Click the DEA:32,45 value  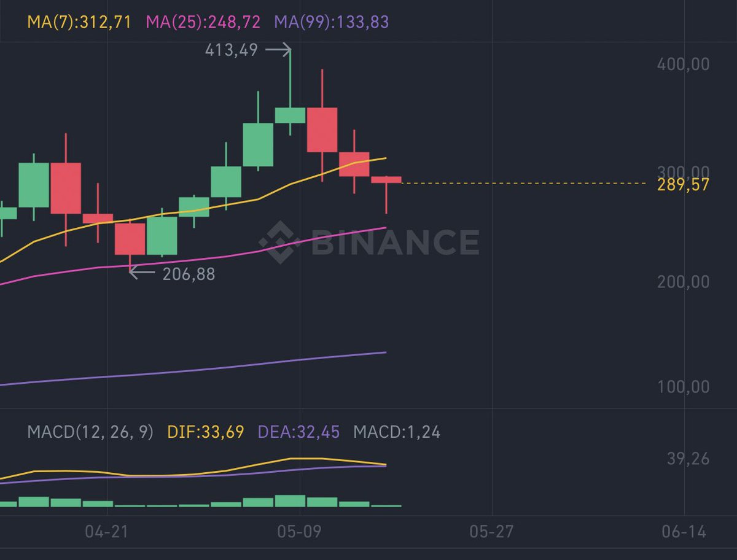click(298, 432)
